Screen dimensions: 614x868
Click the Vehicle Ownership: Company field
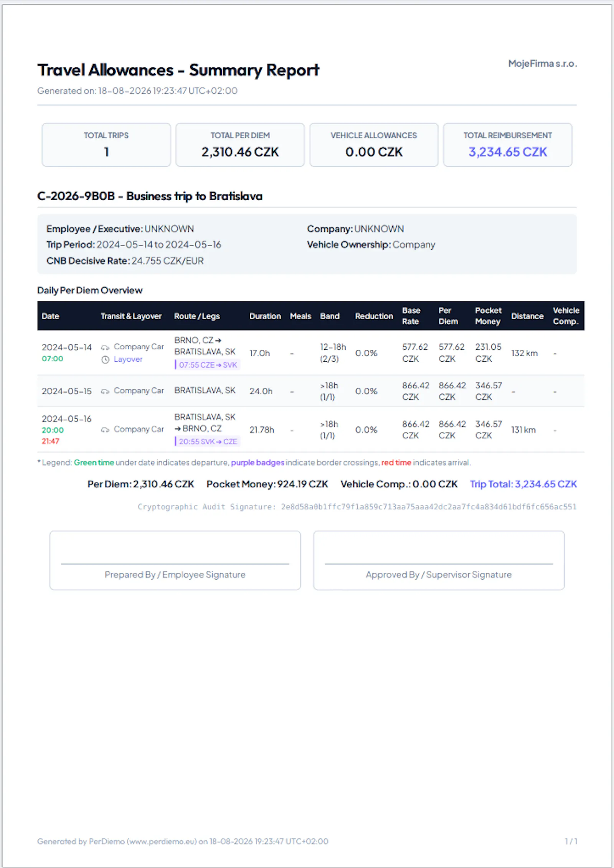[371, 245]
